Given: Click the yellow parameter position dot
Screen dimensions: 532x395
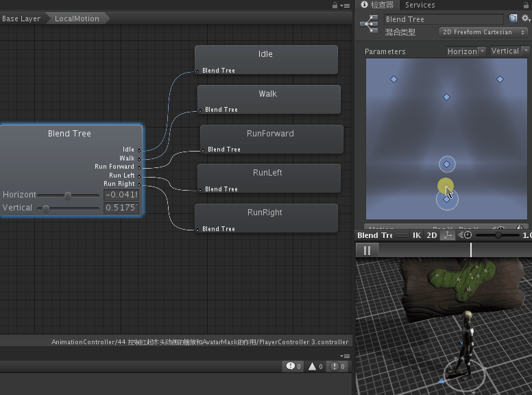Looking at the screenshot, I should click(444, 186).
